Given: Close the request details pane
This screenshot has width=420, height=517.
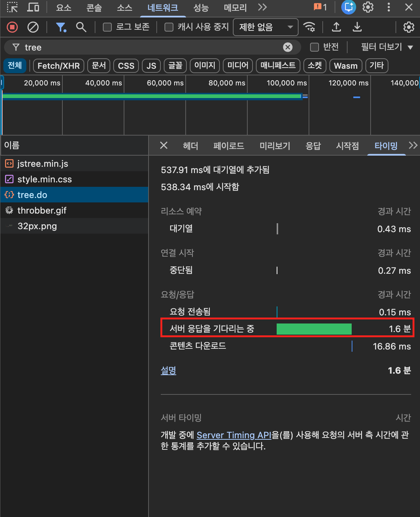Looking at the screenshot, I should click(164, 145).
